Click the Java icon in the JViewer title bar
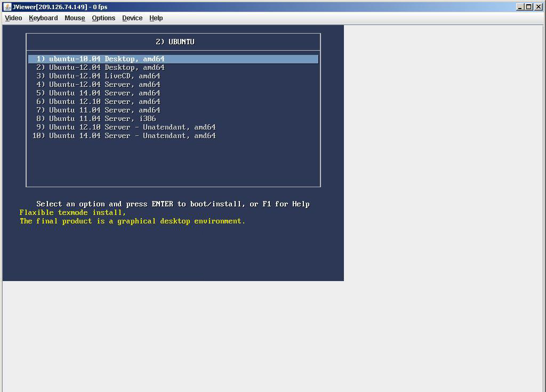Screen dimensions: 546x392 (x=7, y=7)
